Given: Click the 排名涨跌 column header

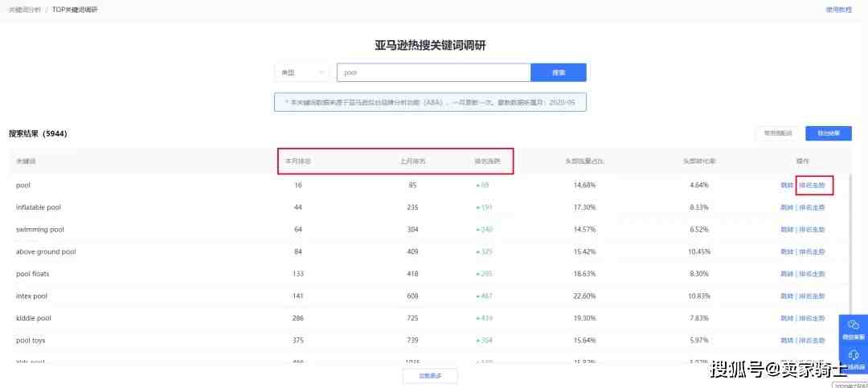Looking at the screenshot, I should [x=487, y=161].
